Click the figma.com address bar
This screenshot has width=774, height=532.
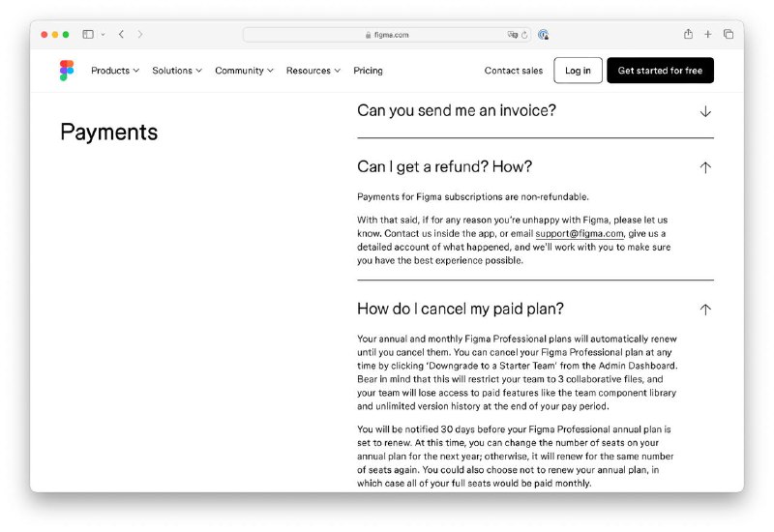click(x=386, y=35)
